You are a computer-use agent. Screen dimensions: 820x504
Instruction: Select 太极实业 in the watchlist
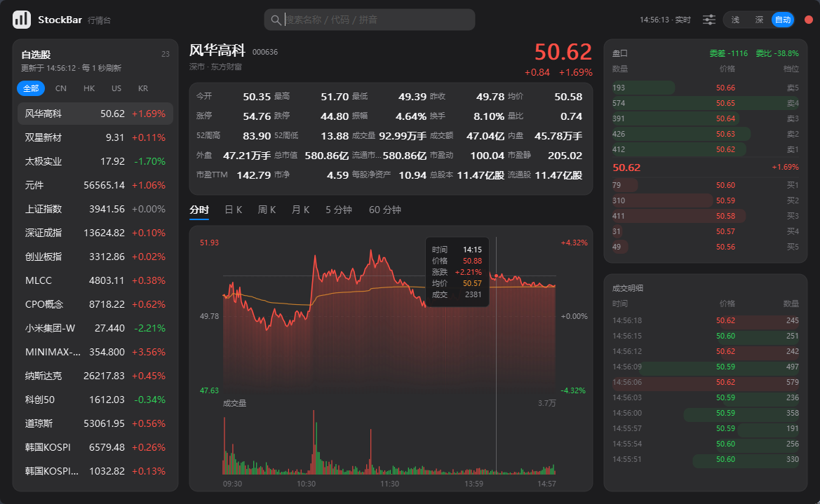(x=95, y=161)
